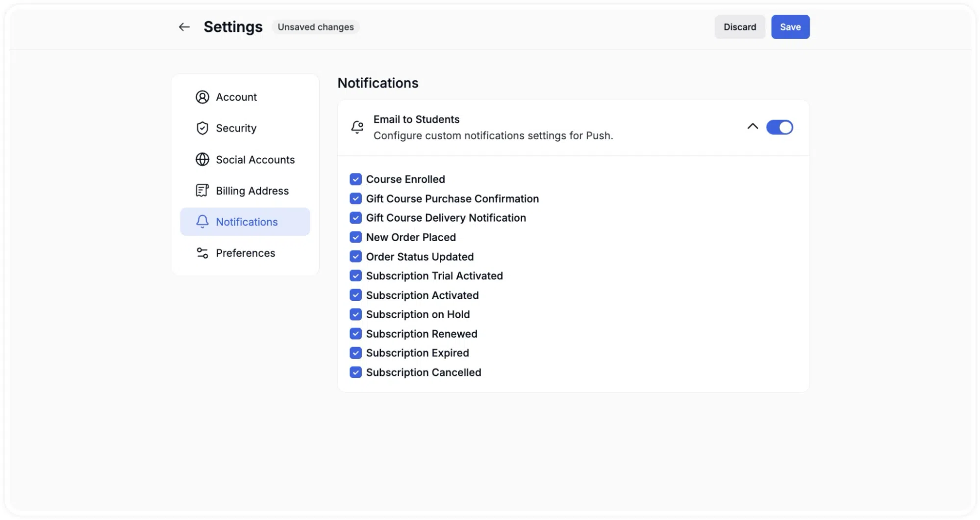980x520 pixels.
Task: Uncheck Subscription Expired checkbox
Action: coord(355,353)
